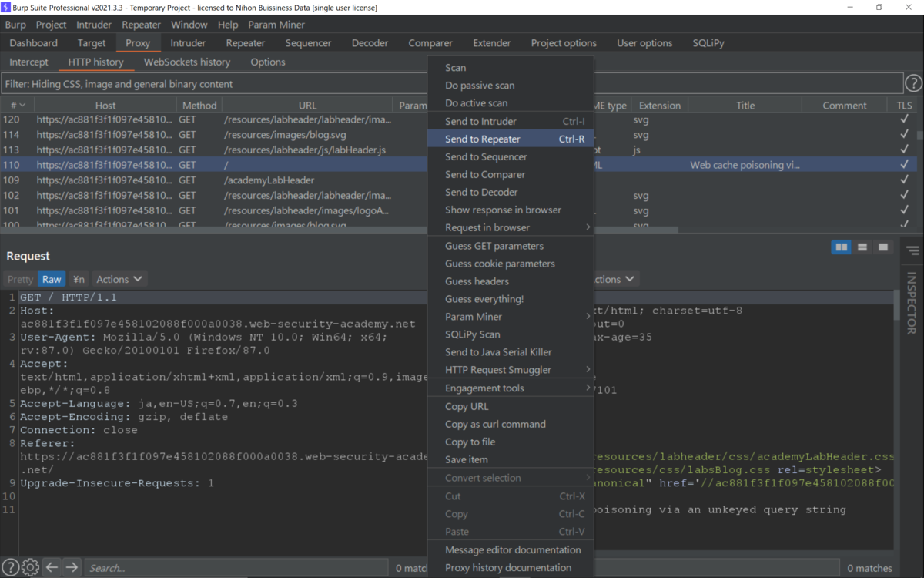The width and height of the screenshot is (924, 578).
Task: Open the Decoder tab
Action: pyautogui.click(x=370, y=43)
